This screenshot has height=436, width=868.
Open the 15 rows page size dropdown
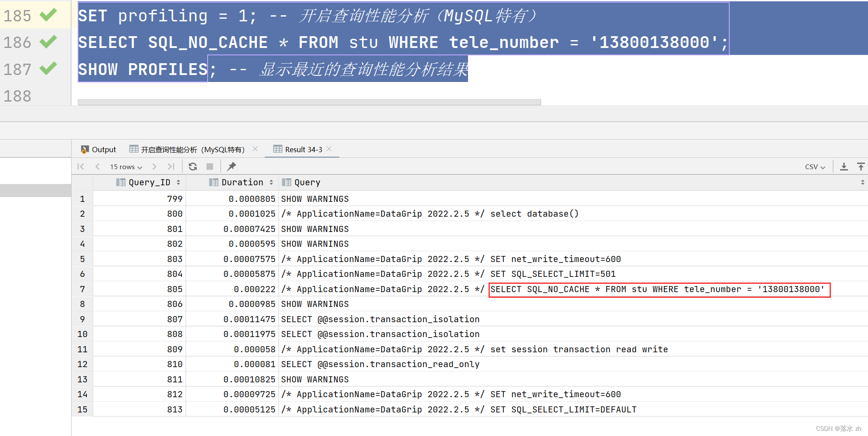[x=126, y=167]
